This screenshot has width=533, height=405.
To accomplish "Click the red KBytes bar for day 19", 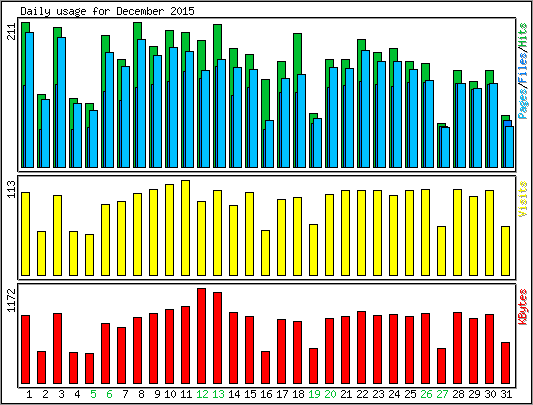I will coord(313,366).
